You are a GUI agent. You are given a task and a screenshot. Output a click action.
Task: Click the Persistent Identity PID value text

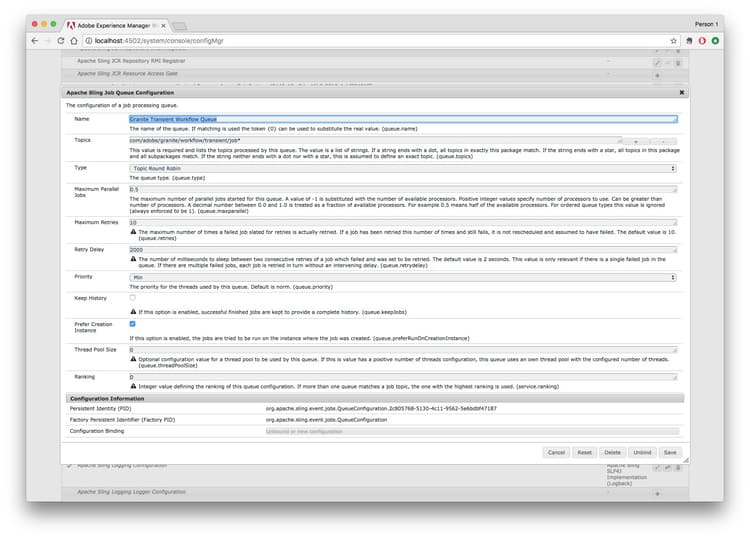coord(381,408)
